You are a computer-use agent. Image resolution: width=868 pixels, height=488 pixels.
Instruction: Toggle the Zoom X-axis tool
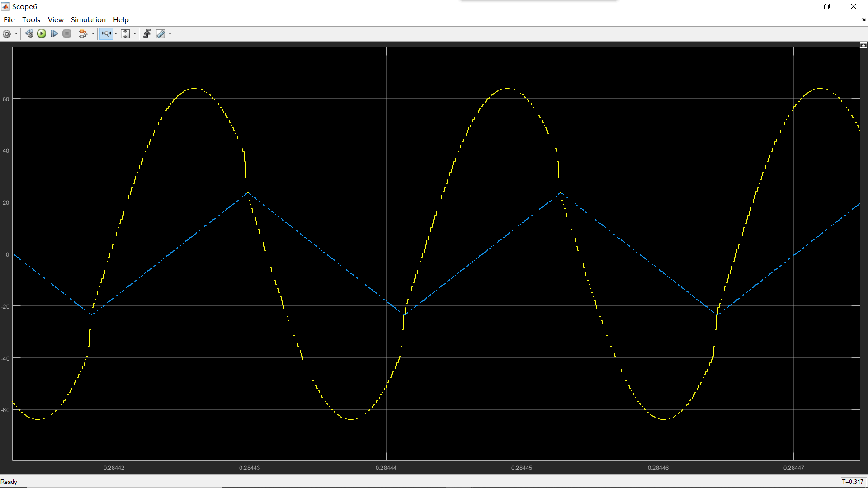pos(106,34)
